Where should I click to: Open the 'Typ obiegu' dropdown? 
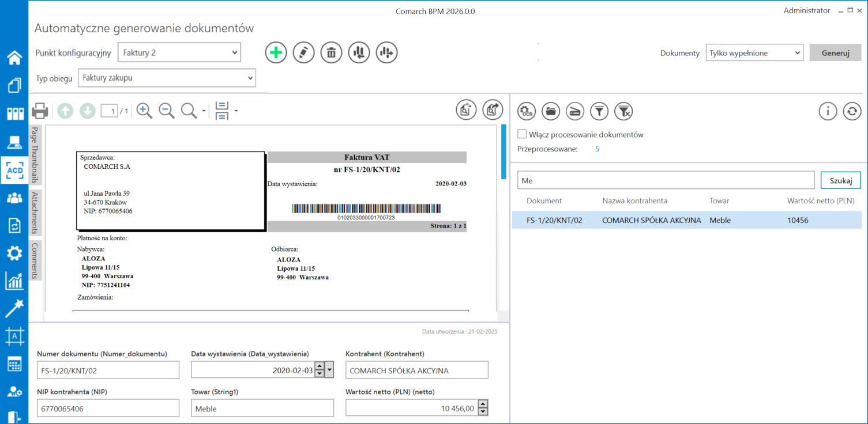(167, 78)
